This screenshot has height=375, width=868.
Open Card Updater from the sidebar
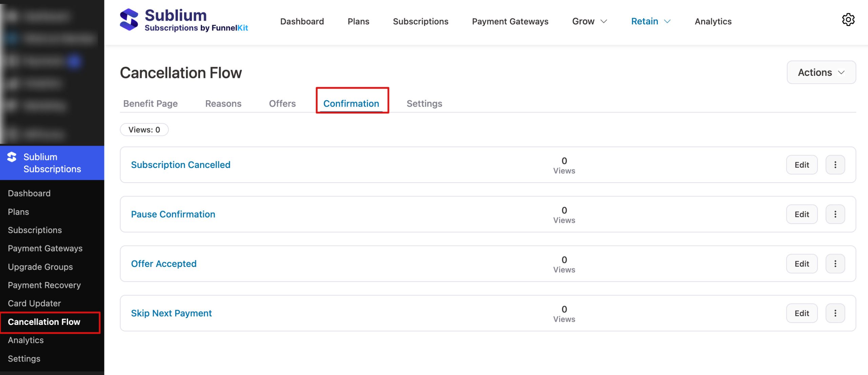click(34, 303)
